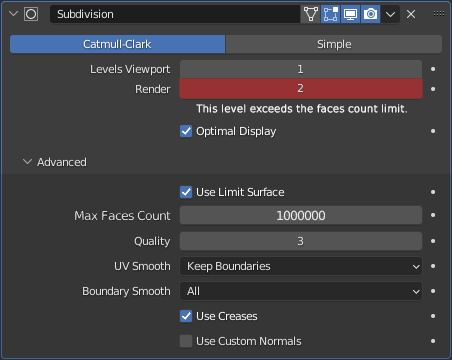Toggle the On Cage vertex display icon
The width and height of the screenshot is (452, 360).
pos(311,14)
